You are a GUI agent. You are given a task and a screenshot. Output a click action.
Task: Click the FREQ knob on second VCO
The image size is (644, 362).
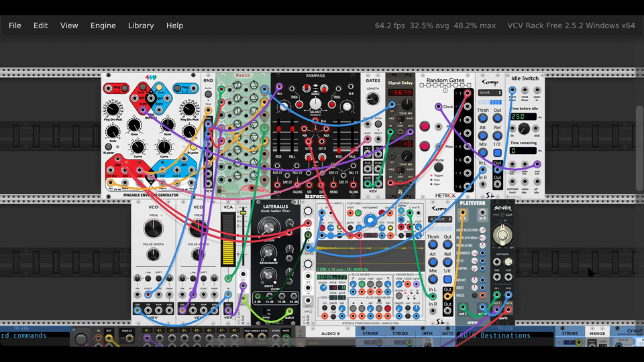(198, 229)
